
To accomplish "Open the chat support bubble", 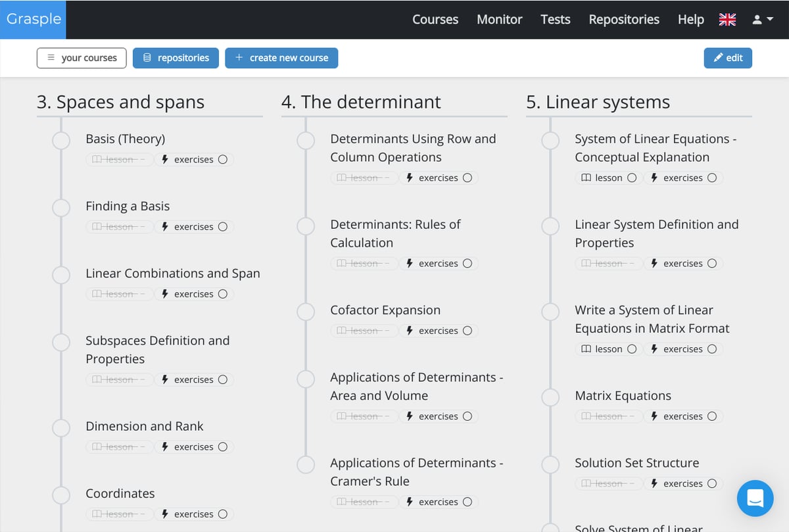I will click(x=755, y=498).
